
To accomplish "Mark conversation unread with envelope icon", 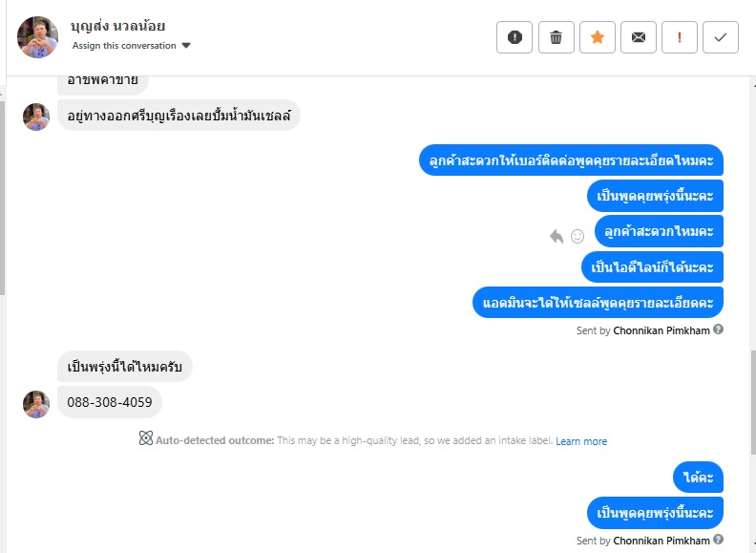I will [638, 37].
